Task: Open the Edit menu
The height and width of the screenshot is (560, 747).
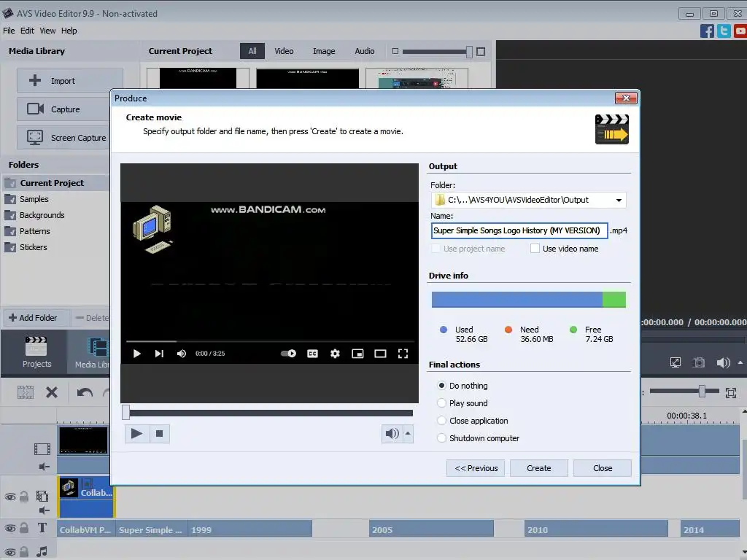Action: pyautogui.click(x=27, y=31)
